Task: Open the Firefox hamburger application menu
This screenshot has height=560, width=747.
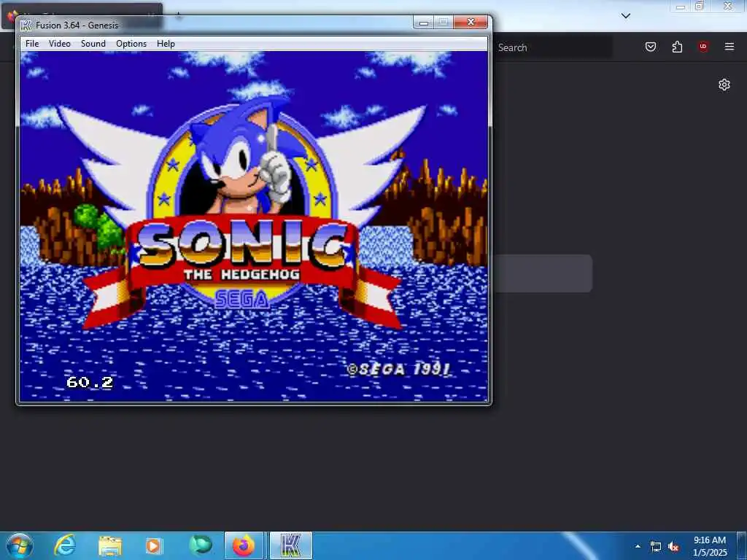Action: tap(729, 47)
